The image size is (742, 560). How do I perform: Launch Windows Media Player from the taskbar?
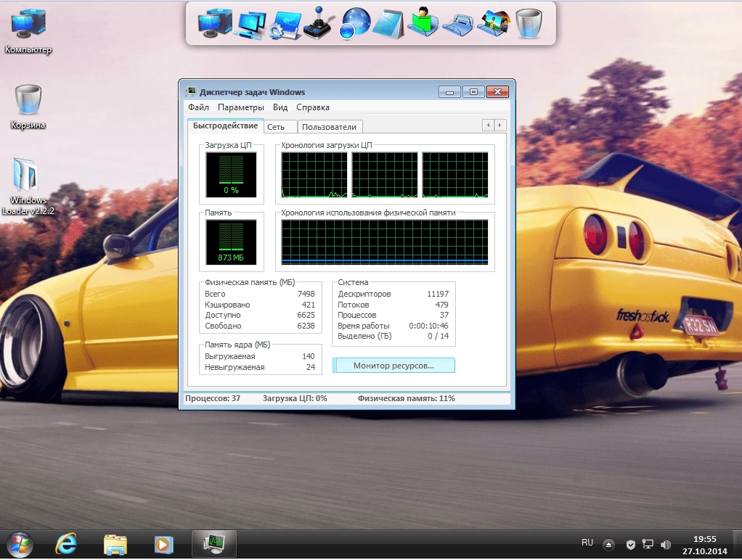click(164, 544)
